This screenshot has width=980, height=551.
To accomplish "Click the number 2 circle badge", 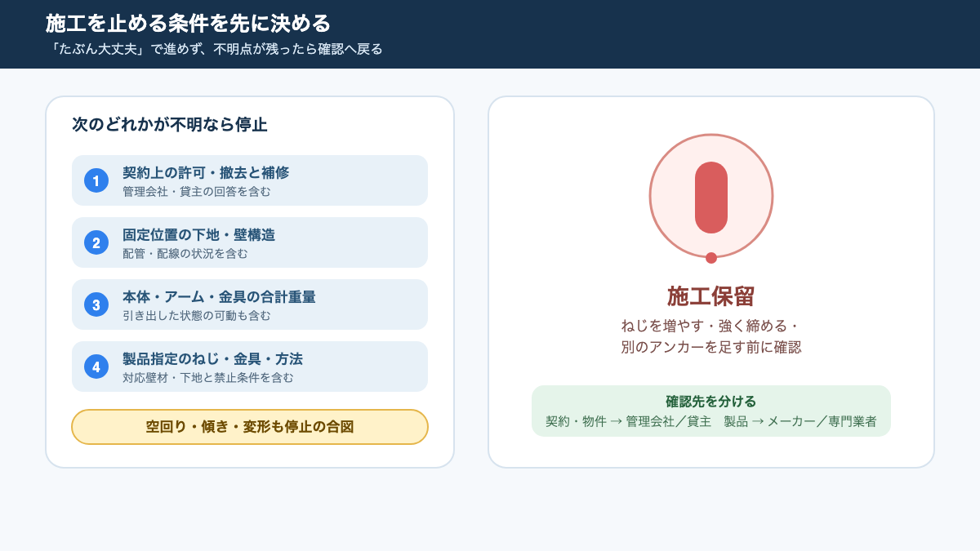I will [96, 242].
